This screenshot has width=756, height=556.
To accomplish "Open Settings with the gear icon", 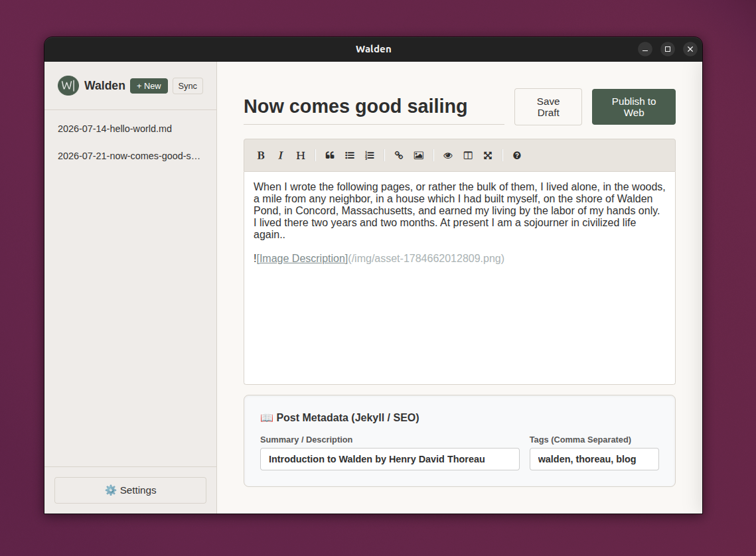I will [x=130, y=490].
